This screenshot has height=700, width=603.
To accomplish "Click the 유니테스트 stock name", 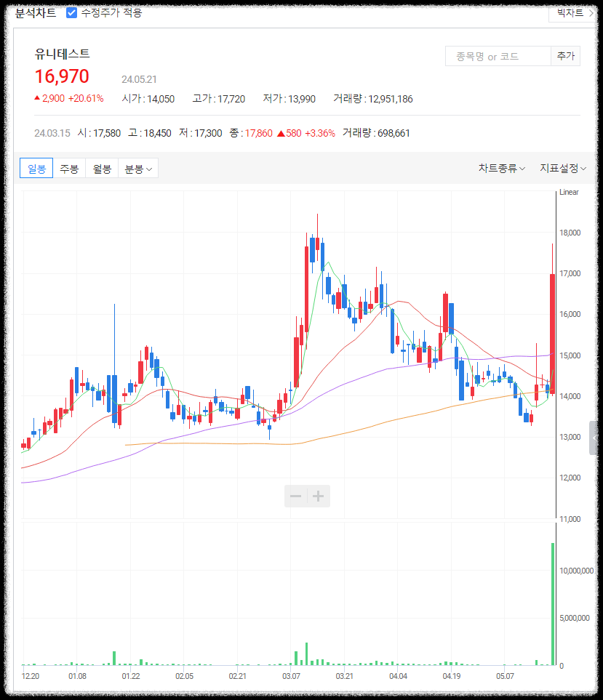I will click(x=63, y=54).
